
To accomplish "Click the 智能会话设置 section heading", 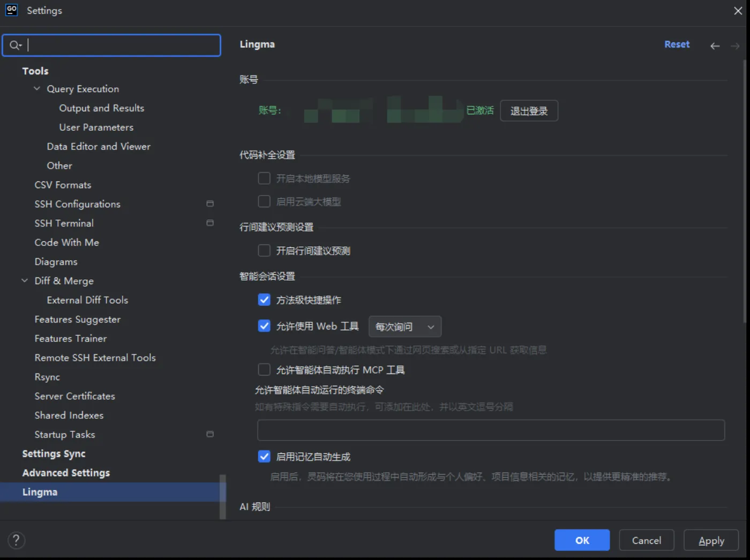I will click(x=267, y=277).
